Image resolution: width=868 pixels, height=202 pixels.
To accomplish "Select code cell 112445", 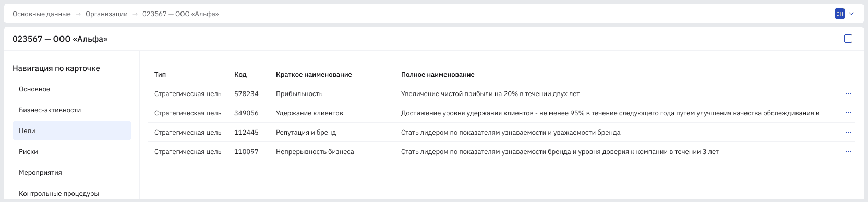I will [x=246, y=133].
